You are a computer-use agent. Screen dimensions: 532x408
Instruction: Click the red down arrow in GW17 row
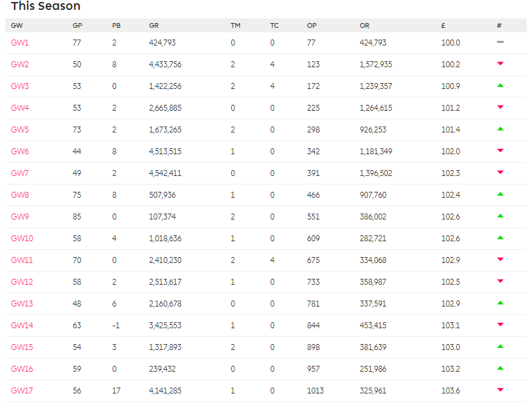coord(500,390)
